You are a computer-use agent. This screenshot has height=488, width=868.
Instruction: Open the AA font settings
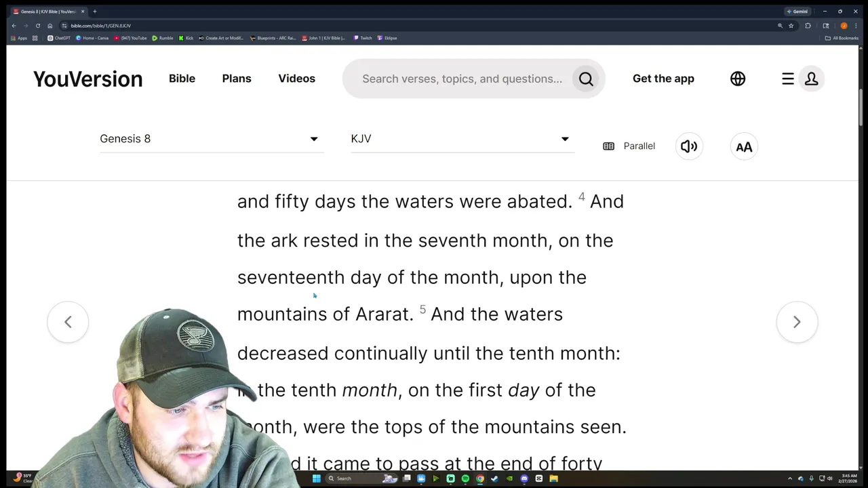tap(744, 146)
